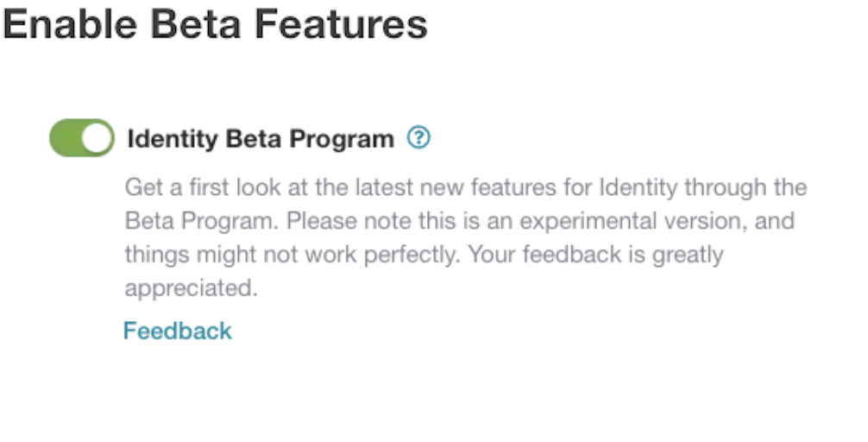Click the word 'Program' in bold label

click(342, 140)
